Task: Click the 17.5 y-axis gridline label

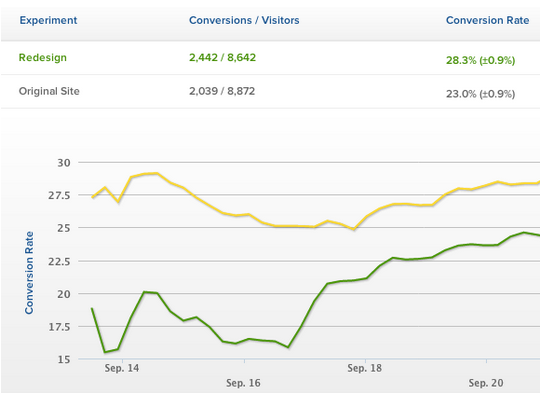Action: coord(59,327)
